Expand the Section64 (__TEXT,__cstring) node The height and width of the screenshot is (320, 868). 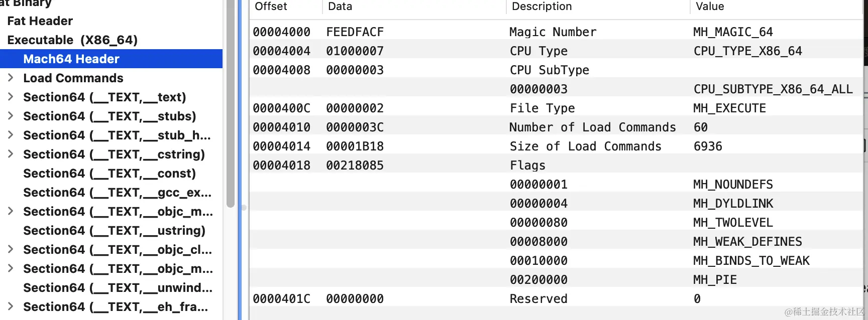pyautogui.click(x=11, y=154)
